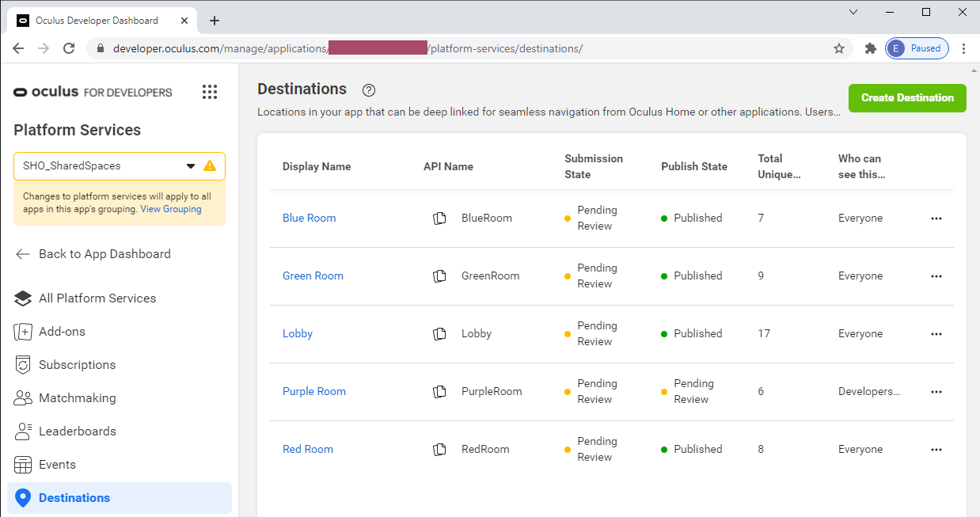Copy the PurpleRoom API name icon
980x517 pixels.
(x=439, y=392)
